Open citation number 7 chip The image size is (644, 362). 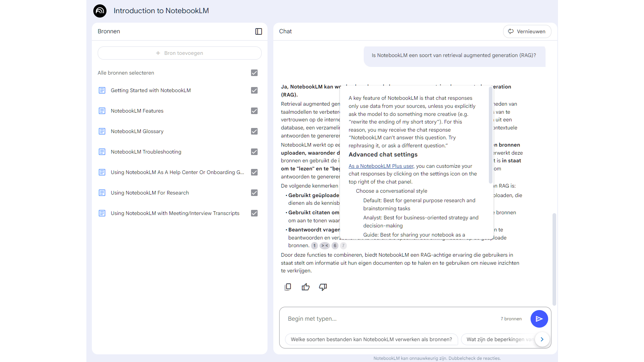tap(343, 246)
